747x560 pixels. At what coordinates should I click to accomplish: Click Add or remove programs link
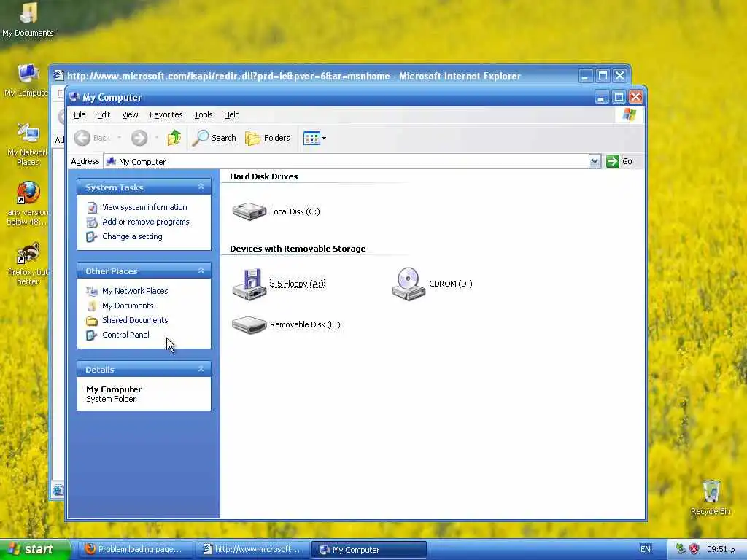click(x=145, y=222)
